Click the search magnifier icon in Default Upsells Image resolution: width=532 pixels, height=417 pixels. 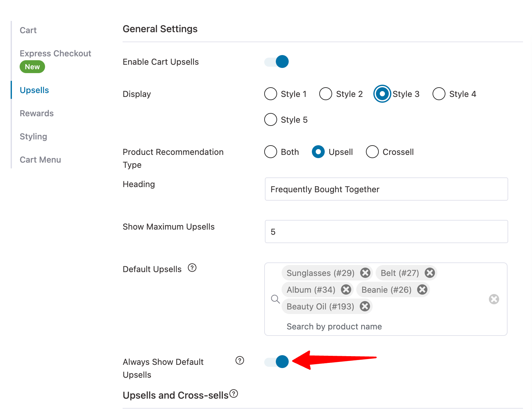pyautogui.click(x=275, y=299)
